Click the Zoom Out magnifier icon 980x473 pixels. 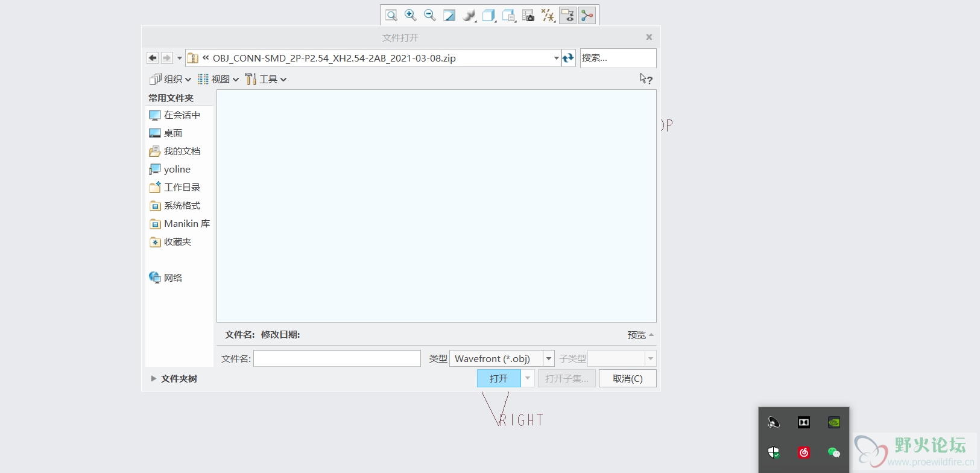point(430,15)
